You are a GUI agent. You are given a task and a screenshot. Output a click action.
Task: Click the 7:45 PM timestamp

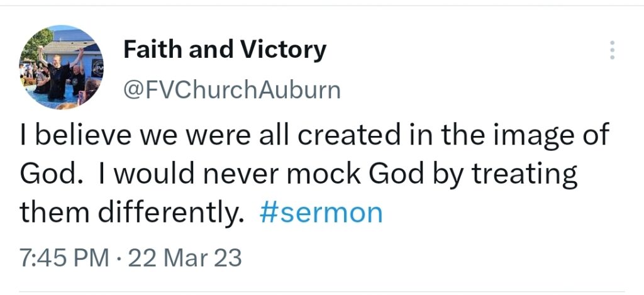pos(65,259)
